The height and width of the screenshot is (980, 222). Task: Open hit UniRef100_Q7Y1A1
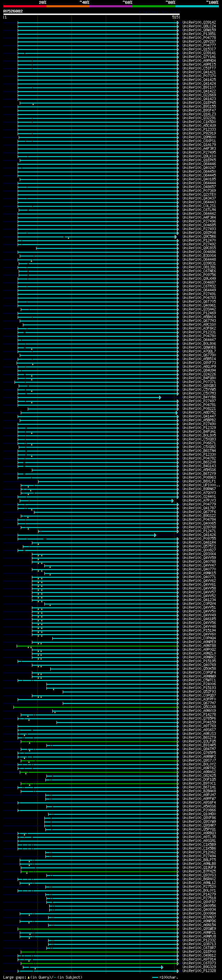pos(199,57)
